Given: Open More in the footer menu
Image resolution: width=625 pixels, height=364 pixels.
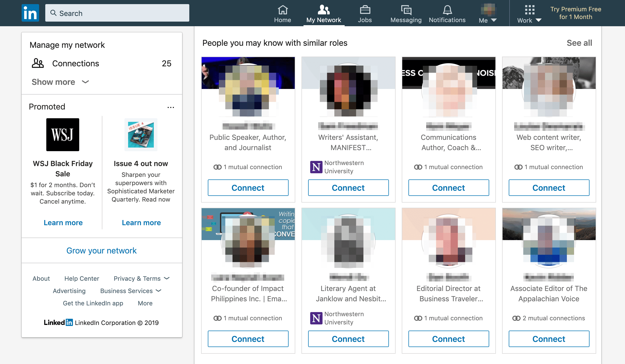Looking at the screenshot, I should point(145,303).
